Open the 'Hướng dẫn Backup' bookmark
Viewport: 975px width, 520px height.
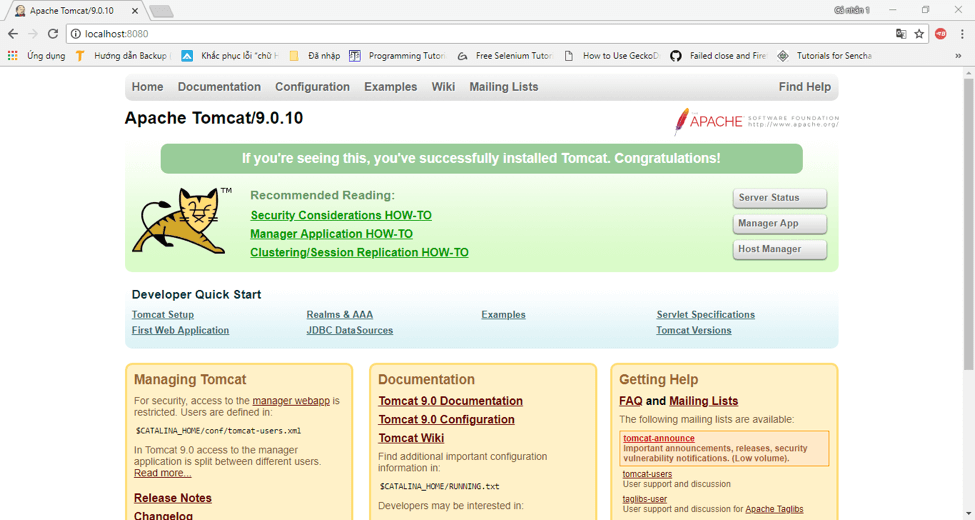[x=121, y=55]
